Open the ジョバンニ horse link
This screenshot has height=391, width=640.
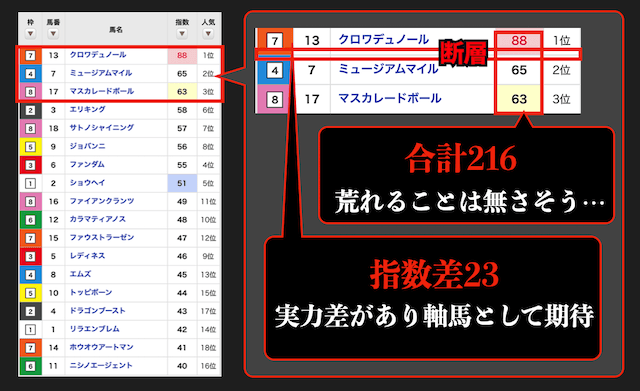pos(87,146)
